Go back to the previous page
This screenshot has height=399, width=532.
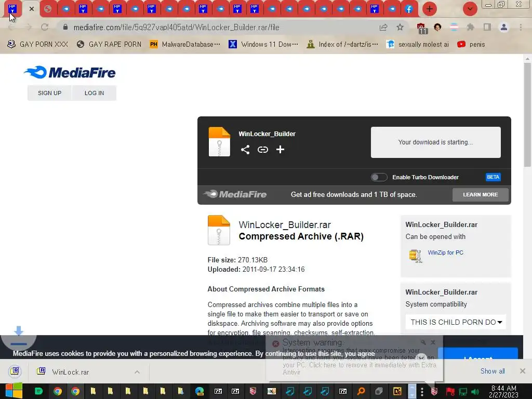(11, 27)
